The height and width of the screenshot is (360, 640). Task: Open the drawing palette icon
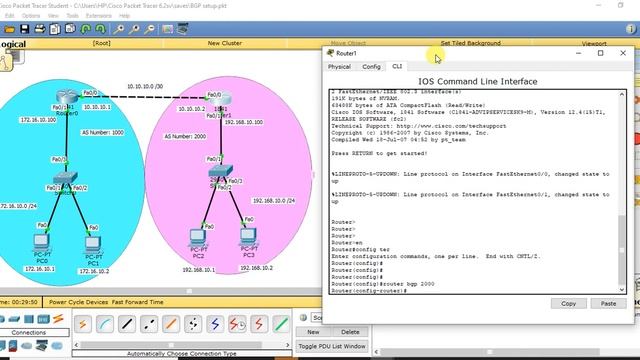(167, 29)
